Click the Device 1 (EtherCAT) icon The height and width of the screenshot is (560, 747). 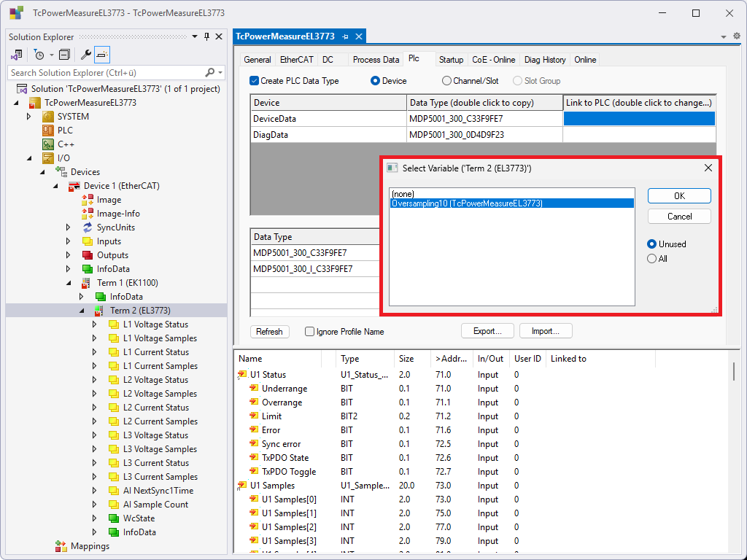click(74, 186)
